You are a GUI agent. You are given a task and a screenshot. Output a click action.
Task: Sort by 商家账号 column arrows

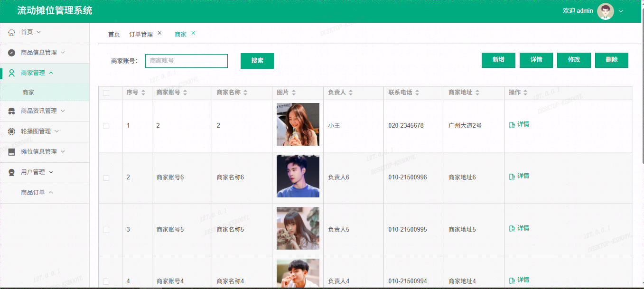[x=185, y=93]
